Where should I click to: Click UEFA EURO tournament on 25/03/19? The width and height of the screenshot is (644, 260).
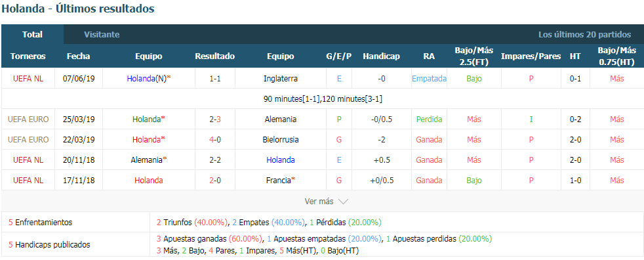click(28, 119)
